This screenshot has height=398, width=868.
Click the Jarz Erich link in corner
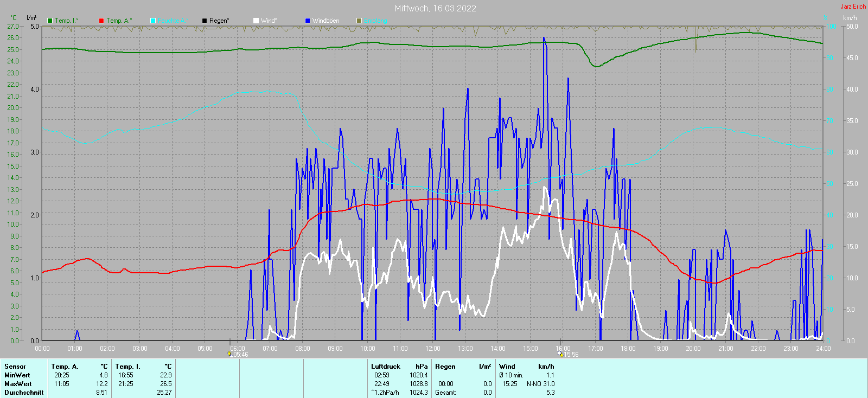(853, 7)
